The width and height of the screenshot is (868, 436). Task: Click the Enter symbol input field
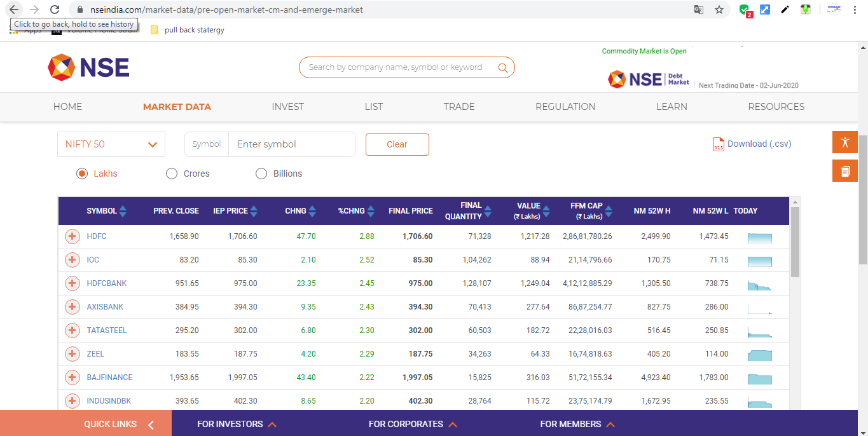(x=292, y=144)
